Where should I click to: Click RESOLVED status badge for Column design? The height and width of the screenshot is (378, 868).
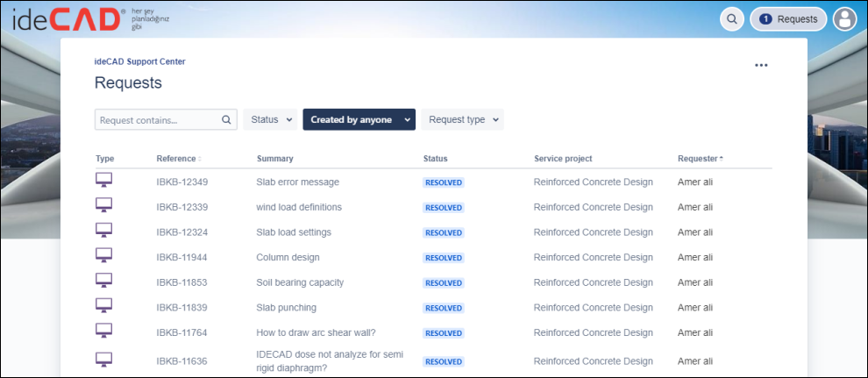pos(443,258)
